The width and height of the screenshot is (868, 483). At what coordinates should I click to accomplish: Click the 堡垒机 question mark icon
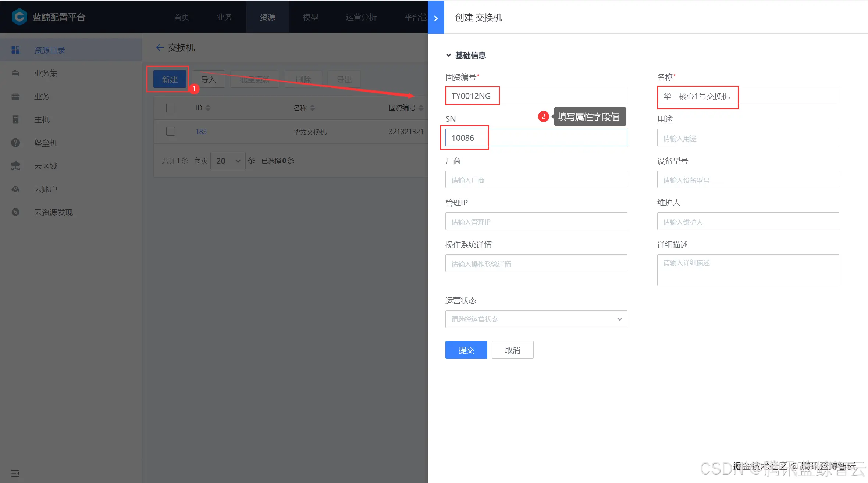click(x=15, y=143)
